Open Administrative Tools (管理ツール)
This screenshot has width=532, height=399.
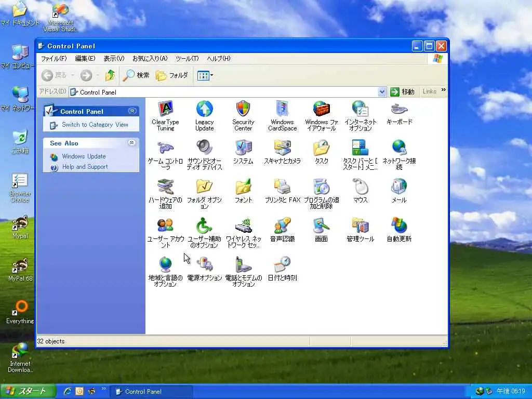point(361,230)
